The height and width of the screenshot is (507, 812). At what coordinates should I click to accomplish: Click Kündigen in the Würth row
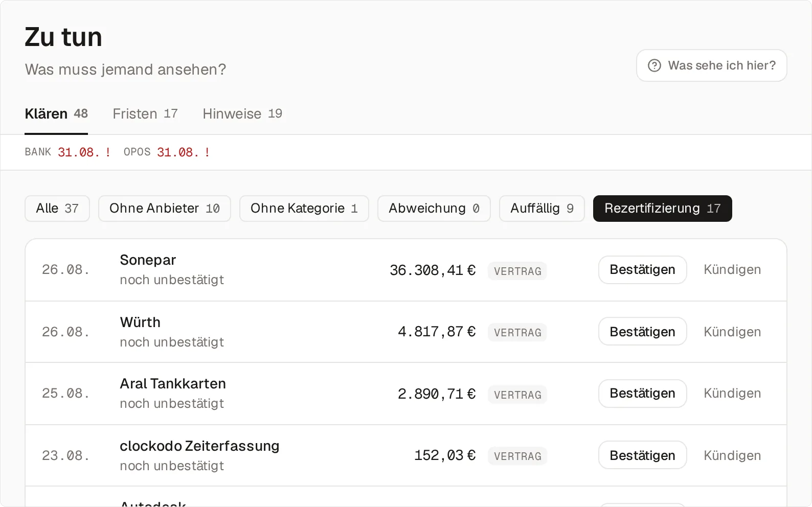click(732, 332)
